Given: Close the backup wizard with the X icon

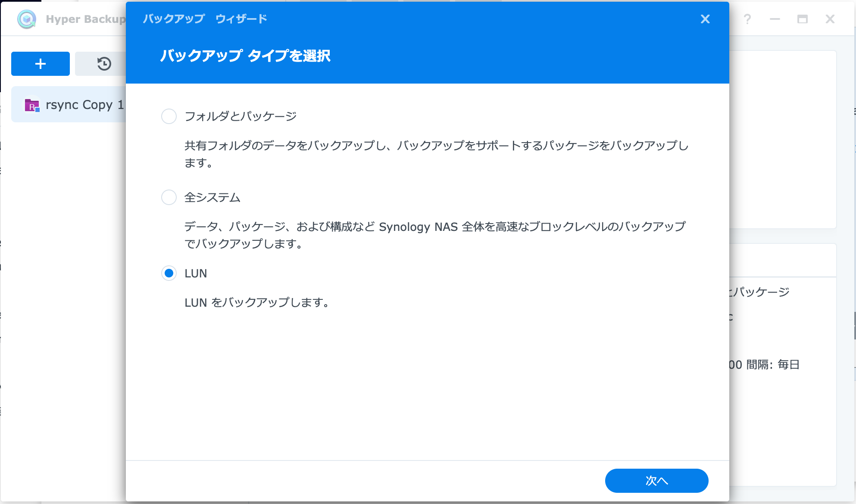Looking at the screenshot, I should tap(705, 19).
